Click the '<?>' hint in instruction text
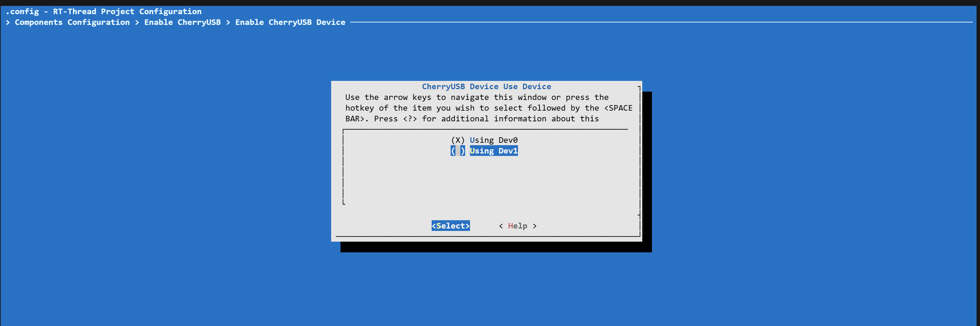980x326 pixels. pyautogui.click(x=410, y=119)
